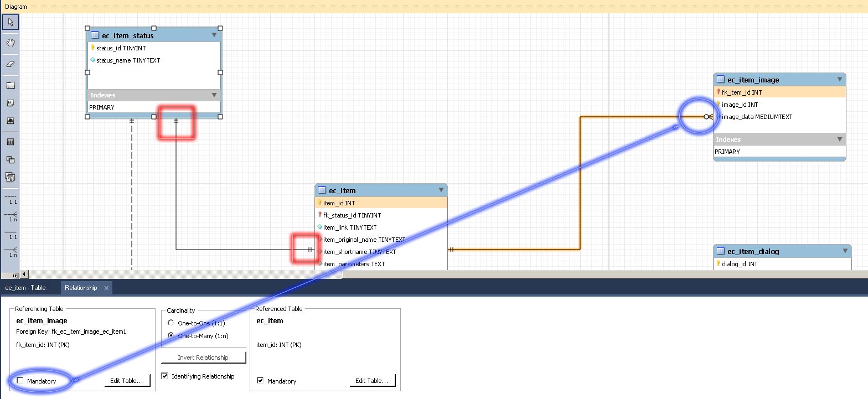Select the pointer selection tool
This screenshot has width=868, height=399.
pos(11,22)
